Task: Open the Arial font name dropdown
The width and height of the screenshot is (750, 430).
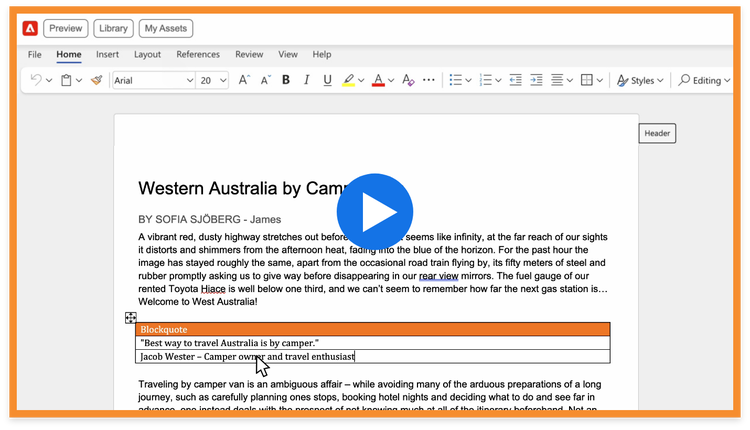Action: pos(154,80)
